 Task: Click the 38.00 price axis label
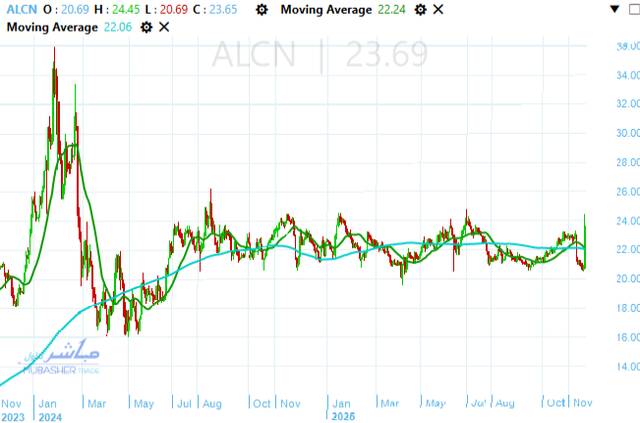(627, 47)
